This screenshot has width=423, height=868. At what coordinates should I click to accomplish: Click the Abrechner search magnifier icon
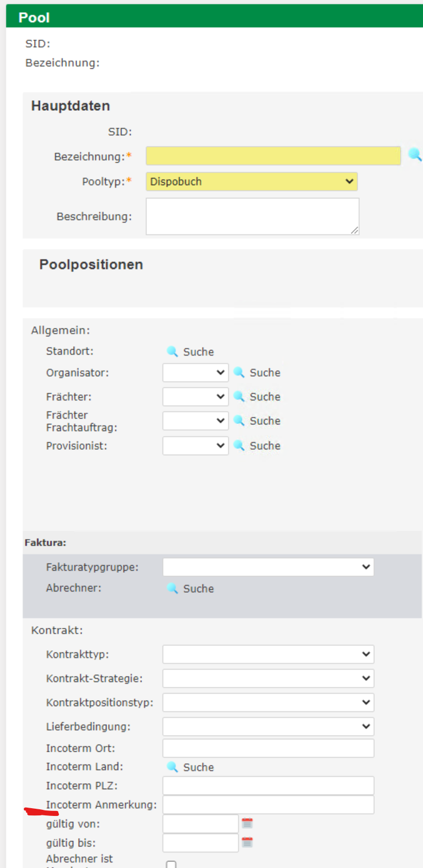tap(172, 588)
